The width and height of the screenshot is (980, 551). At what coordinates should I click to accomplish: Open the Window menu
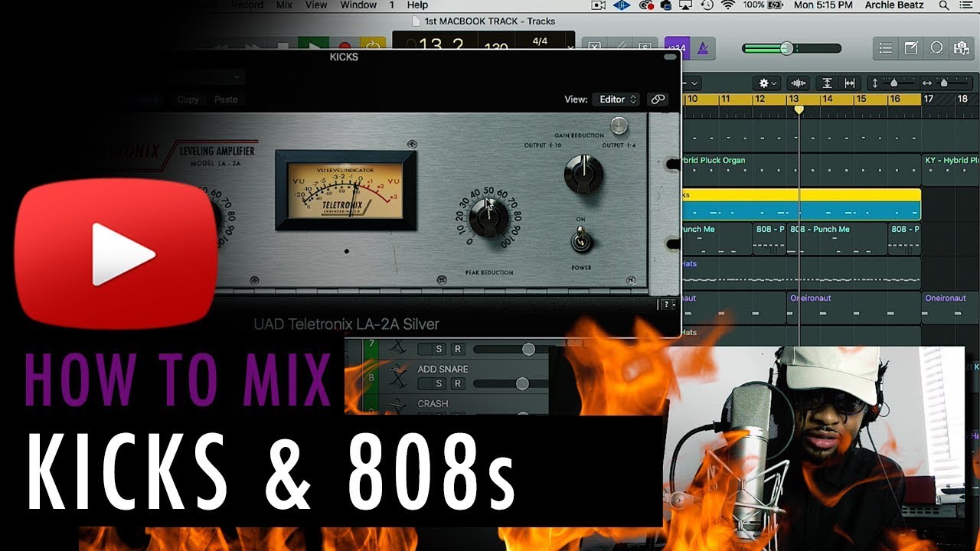(358, 5)
